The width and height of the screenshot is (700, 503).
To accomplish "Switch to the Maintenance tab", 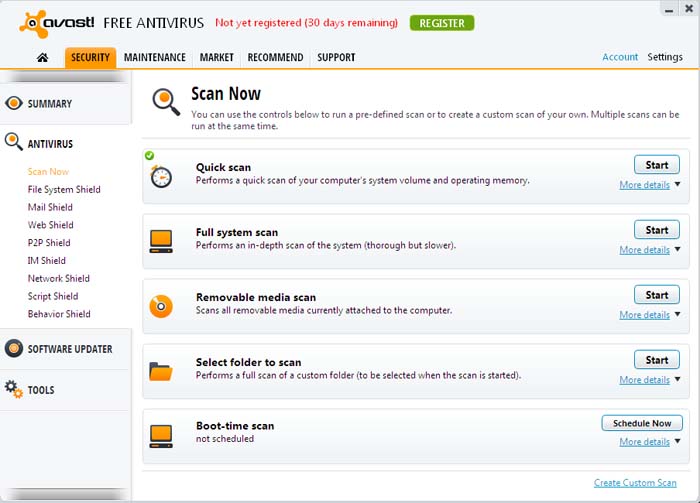I will click(x=155, y=58).
